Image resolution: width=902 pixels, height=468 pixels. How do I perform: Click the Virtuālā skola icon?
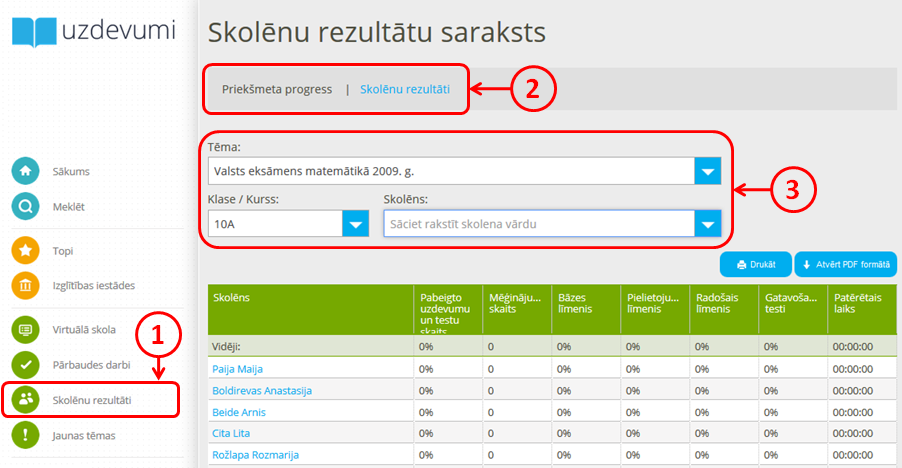click(x=25, y=328)
